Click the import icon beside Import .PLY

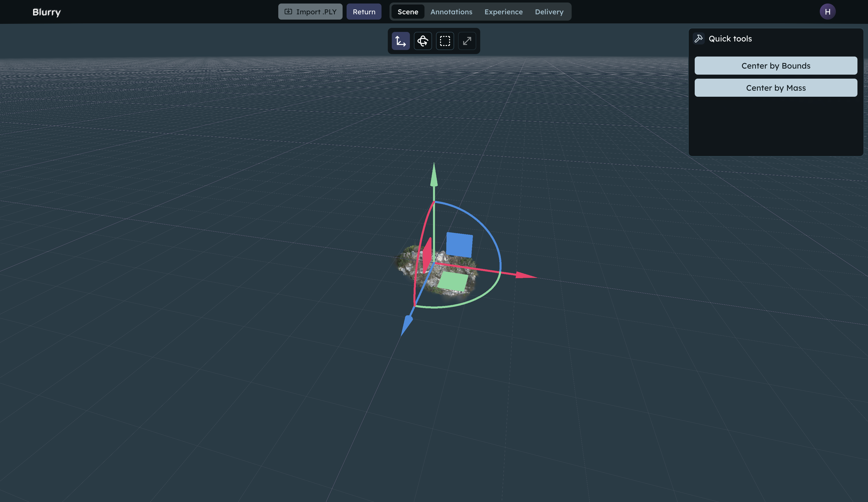288,12
